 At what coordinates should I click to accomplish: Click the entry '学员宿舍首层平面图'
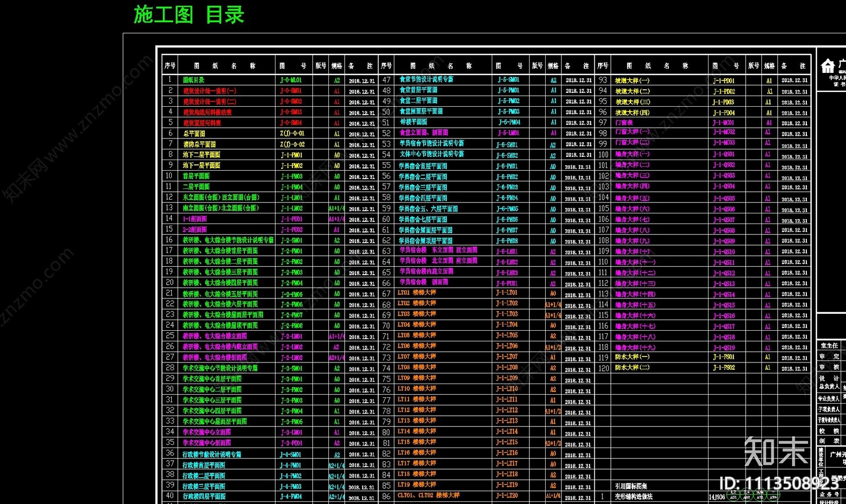coord(423,166)
